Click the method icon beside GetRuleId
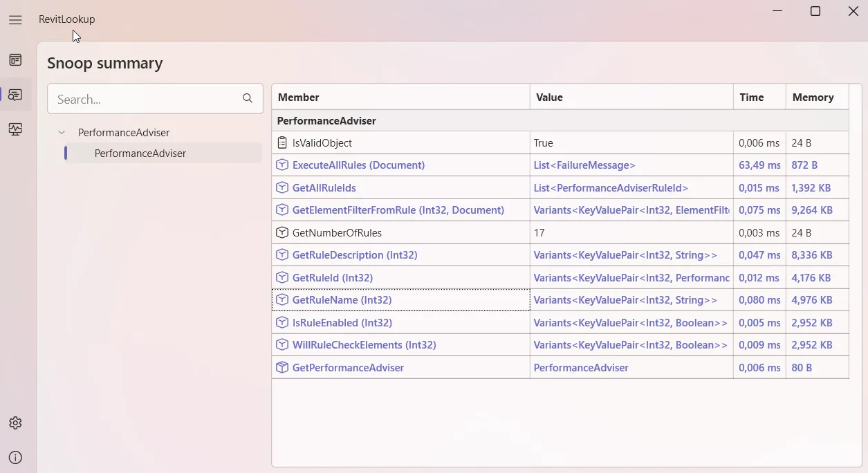This screenshot has width=868, height=473. [x=281, y=277]
